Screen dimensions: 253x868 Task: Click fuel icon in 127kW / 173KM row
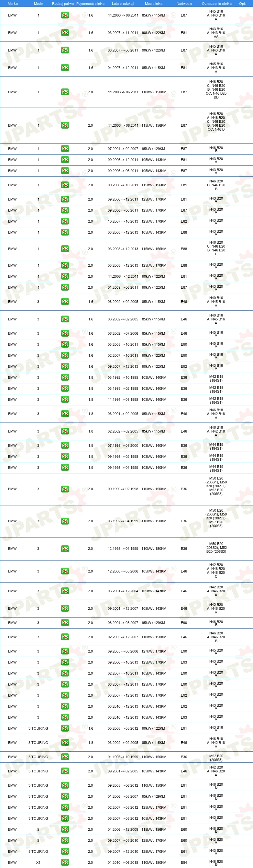coord(65,651)
